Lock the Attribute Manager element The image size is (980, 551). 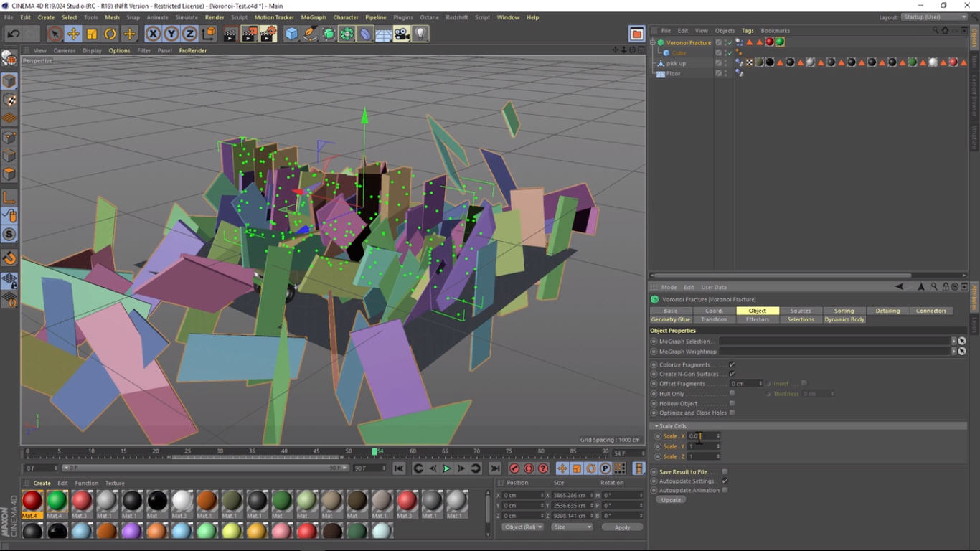click(945, 287)
